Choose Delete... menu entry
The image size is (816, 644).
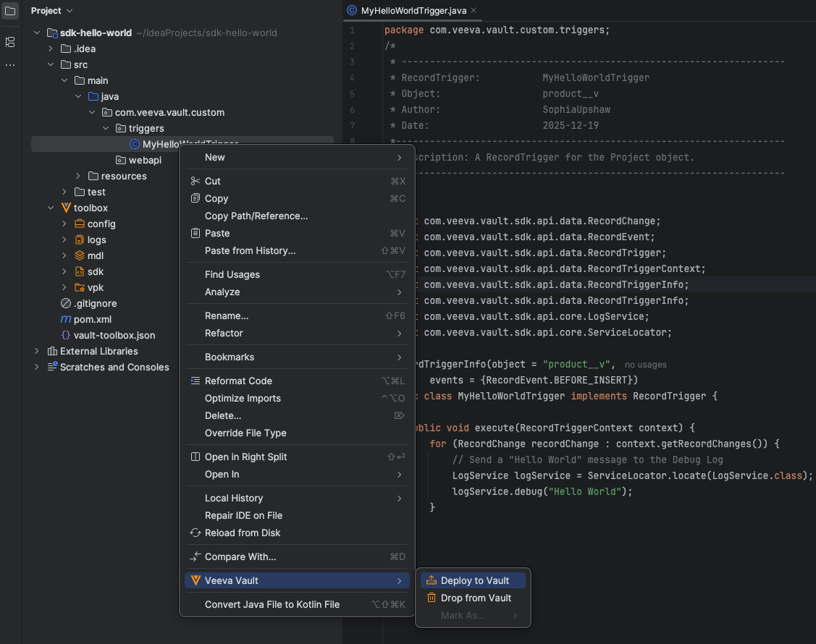click(x=297, y=415)
